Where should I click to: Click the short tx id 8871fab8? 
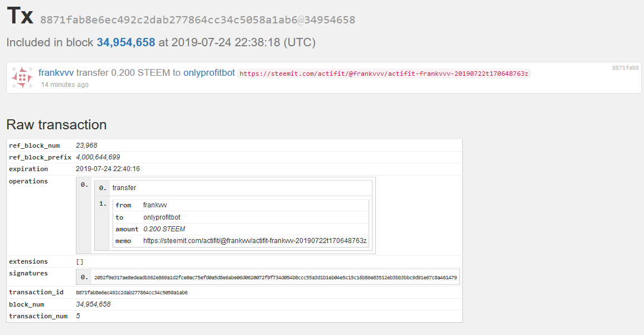(625, 67)
